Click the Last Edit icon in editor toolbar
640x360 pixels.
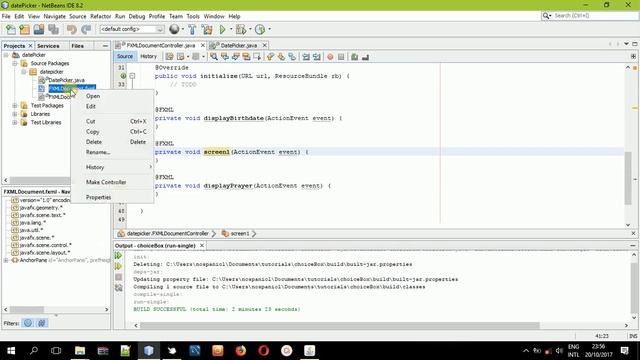tap(169, 57)
